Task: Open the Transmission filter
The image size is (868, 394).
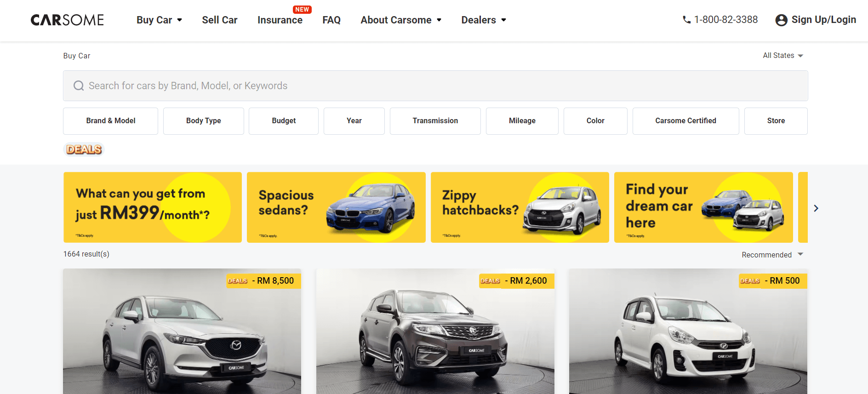Action: tap(435, 121)
